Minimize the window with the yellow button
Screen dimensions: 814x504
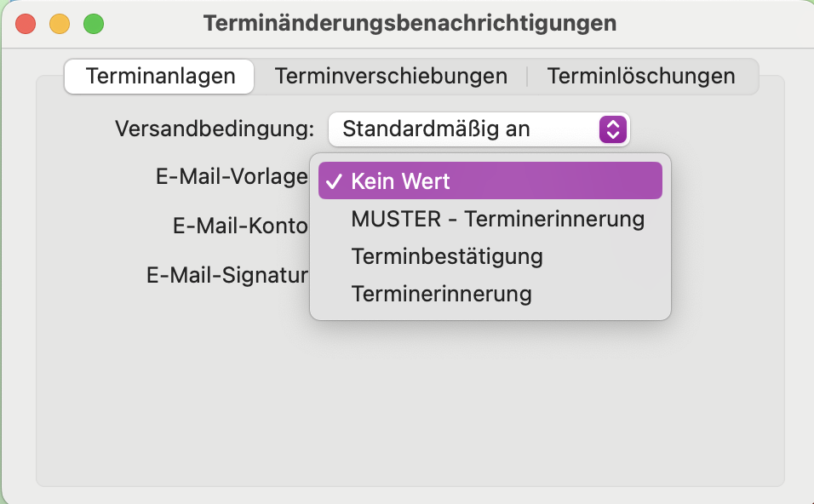(60, 25)
